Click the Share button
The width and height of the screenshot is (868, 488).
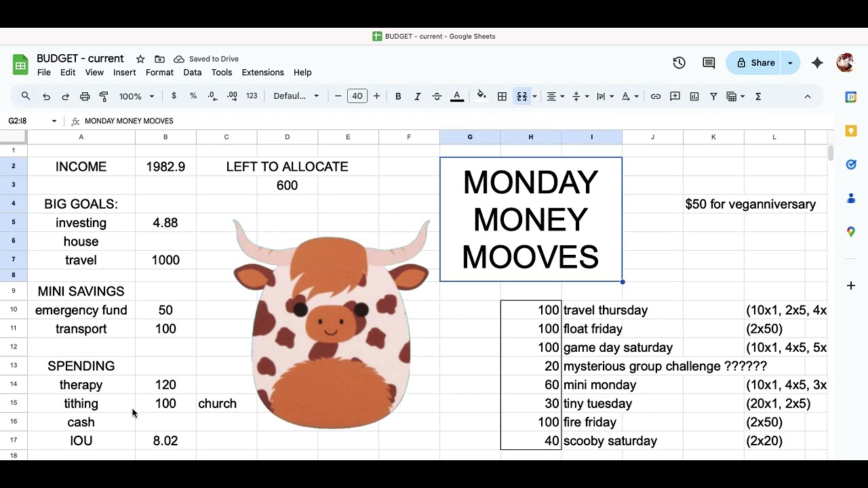coord(755,63)
